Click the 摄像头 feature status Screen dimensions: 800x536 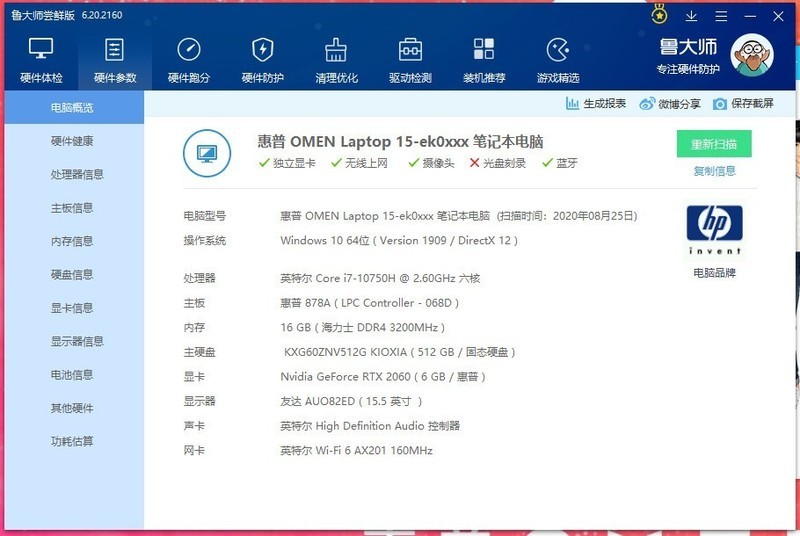point(431,163)
